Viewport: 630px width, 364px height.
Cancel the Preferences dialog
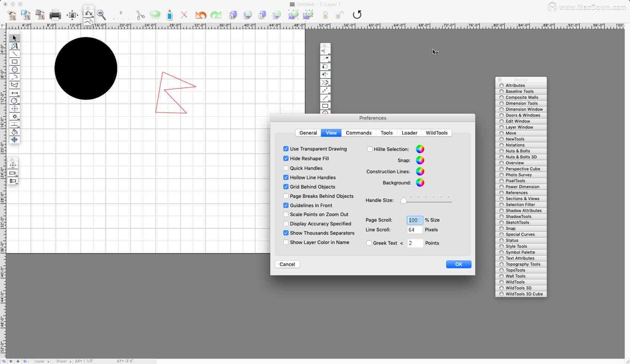click(287, 264)
